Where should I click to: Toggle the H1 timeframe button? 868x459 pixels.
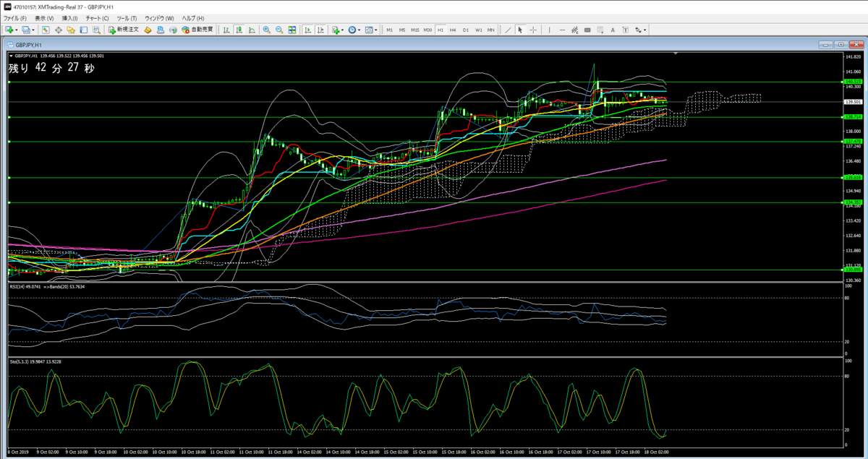pos(441,30)
